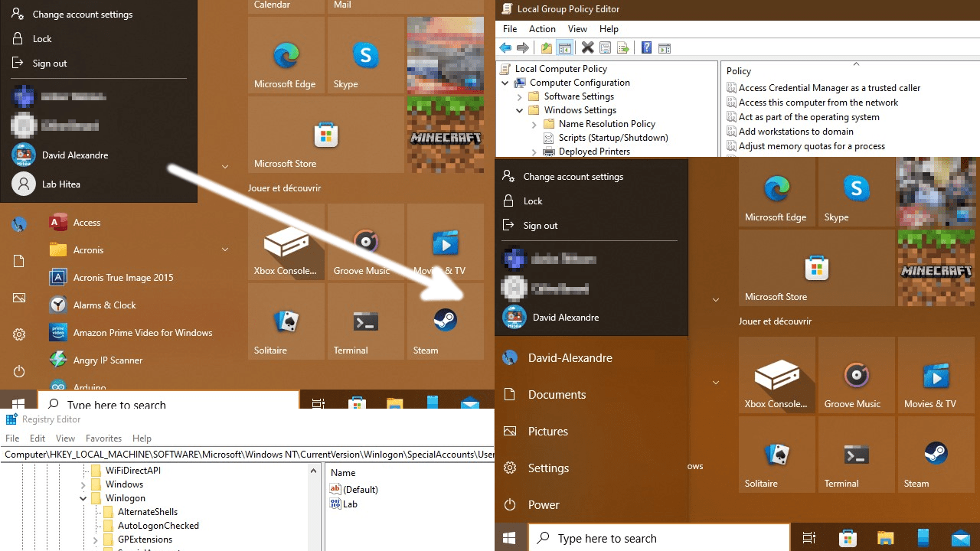Open 'Act as part of the operating system' policy
Viewport: 980px width, 551px height.
(808, 117)
